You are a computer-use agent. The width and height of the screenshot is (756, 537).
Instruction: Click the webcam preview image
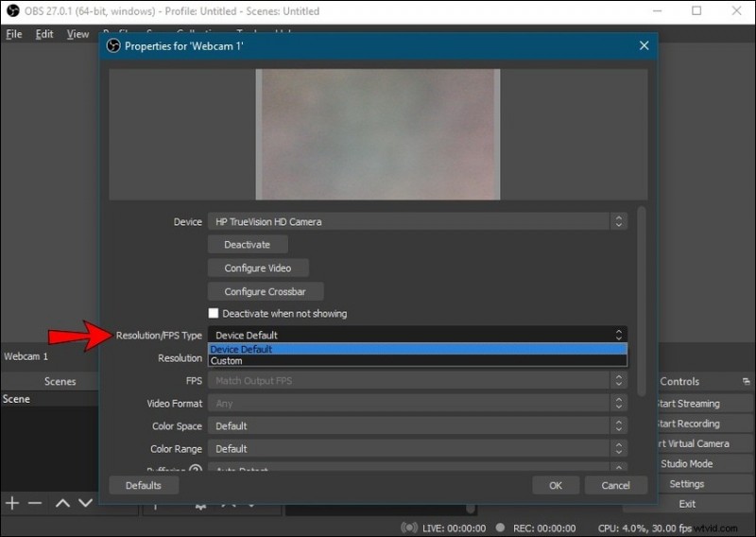pyautogui.click(x=378, y=134)
